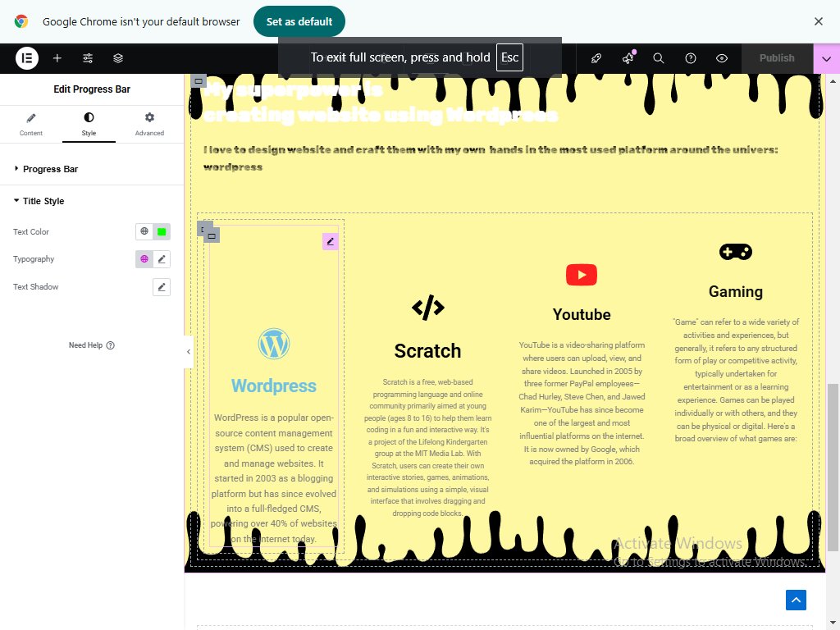Click the Typography label
This screenshot has height=630, width=840.
pyautogui.click(x=34, y=258)
